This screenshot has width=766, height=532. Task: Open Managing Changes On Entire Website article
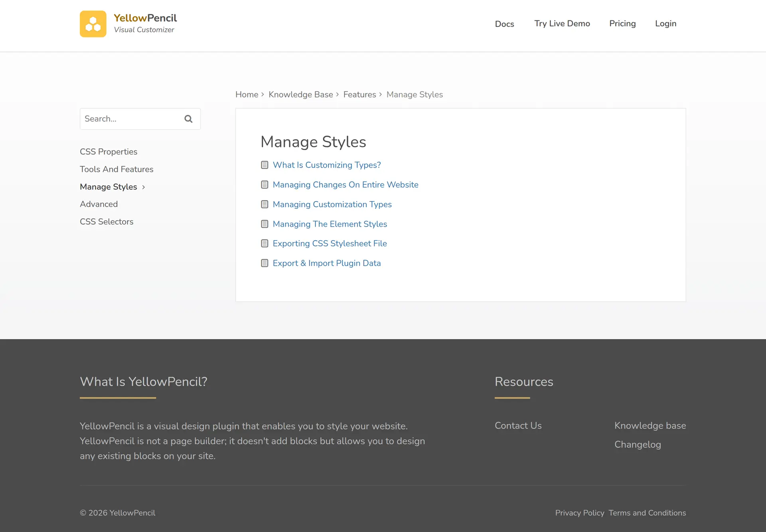click(345, 185)
